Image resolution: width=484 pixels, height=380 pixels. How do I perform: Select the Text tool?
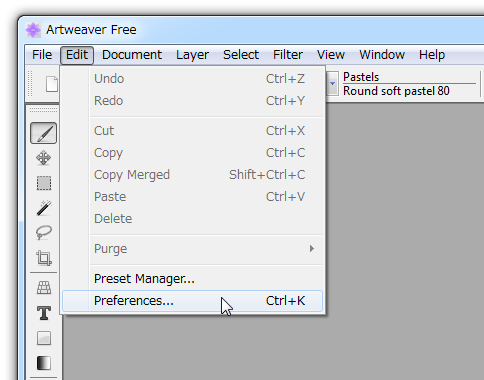click(44, 313)
